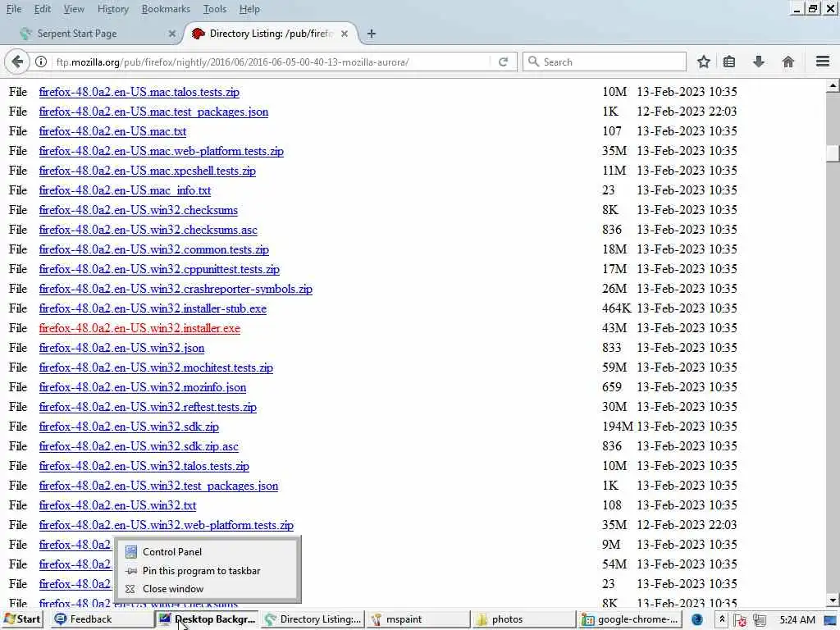Open the mac.talos.tests.zip link
840x630 pixels.
click(x=139, y=92)
